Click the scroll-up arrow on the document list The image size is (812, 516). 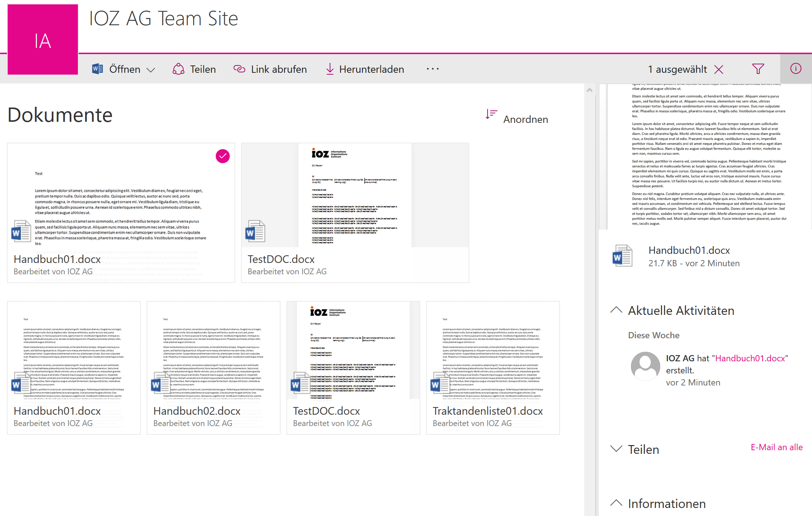pyautogui.click(x=590, y=90)
